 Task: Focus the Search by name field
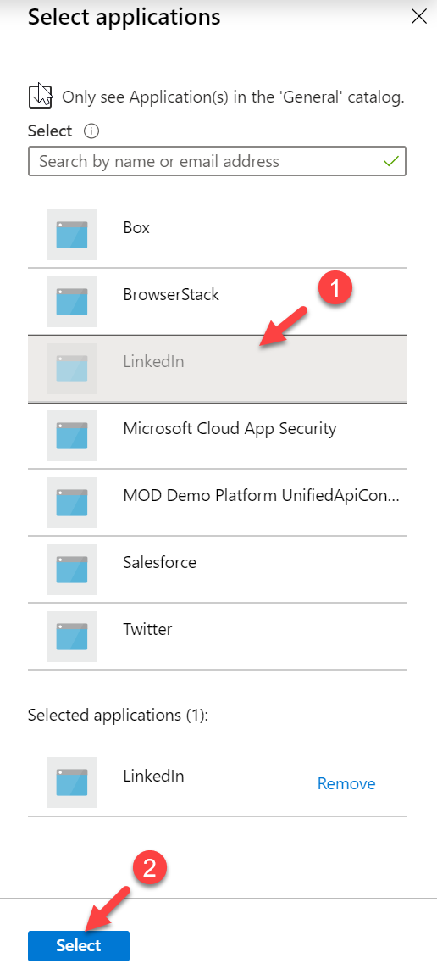[x=218, y=161]
